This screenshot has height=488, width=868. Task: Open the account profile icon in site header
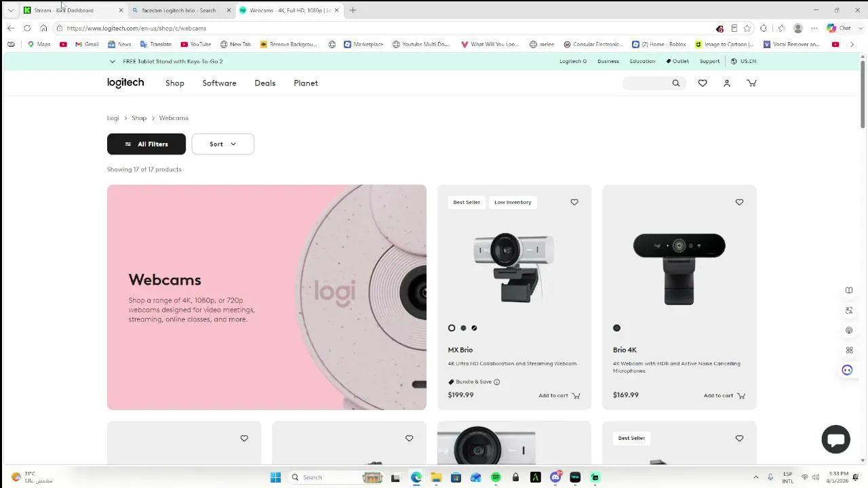point(727,83)
